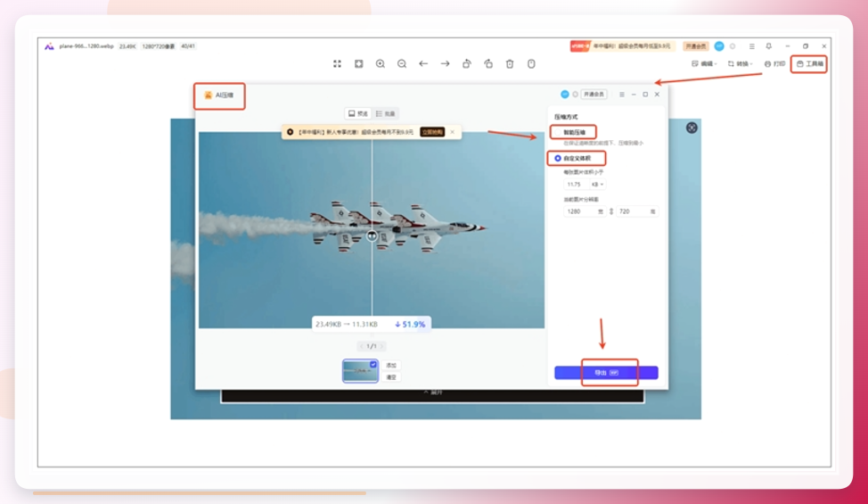Select the 智能压缩 smart compression option

[574, 132]
